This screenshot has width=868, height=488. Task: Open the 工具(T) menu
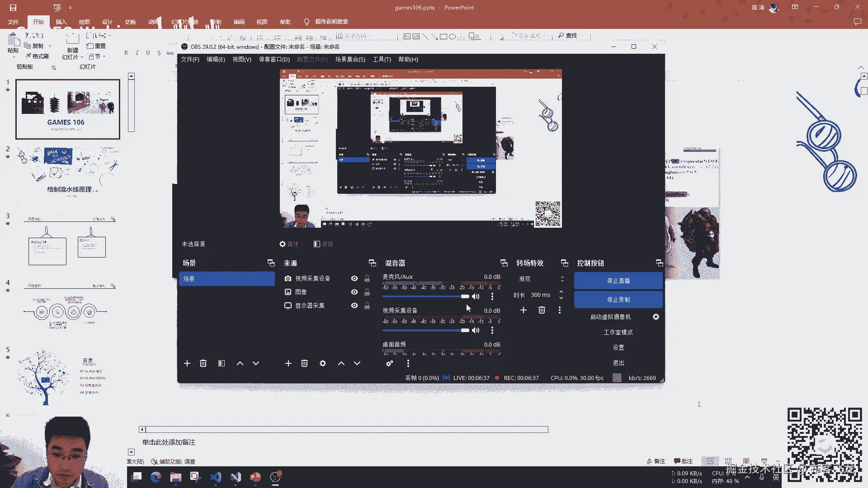pyautogui.click(x=382, y=59)
